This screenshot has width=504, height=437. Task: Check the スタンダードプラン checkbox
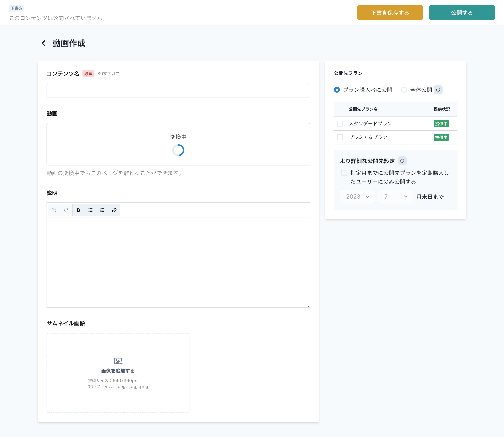pyautogui.click(x=340, y=124)
